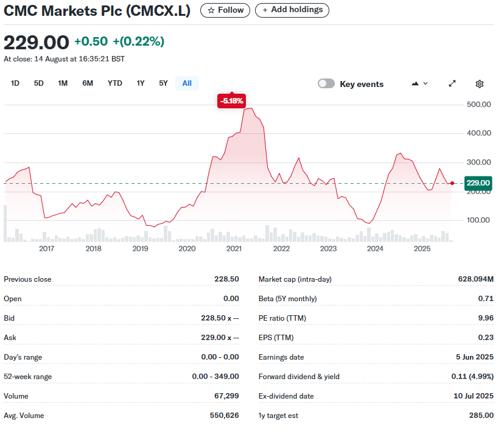Image resolution: width=504 pixels, height=429 pixels.
Task: Switch chart to 1M range
Action: pos(63,83)
